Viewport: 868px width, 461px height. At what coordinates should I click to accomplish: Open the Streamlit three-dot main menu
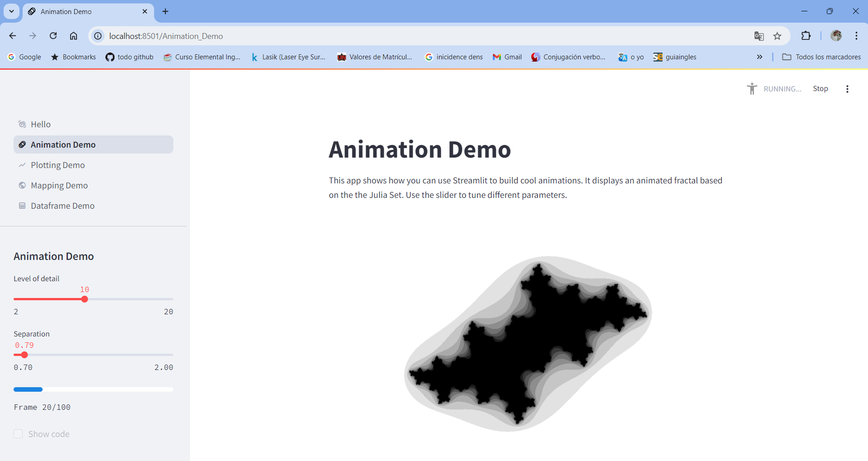point(847,89)
